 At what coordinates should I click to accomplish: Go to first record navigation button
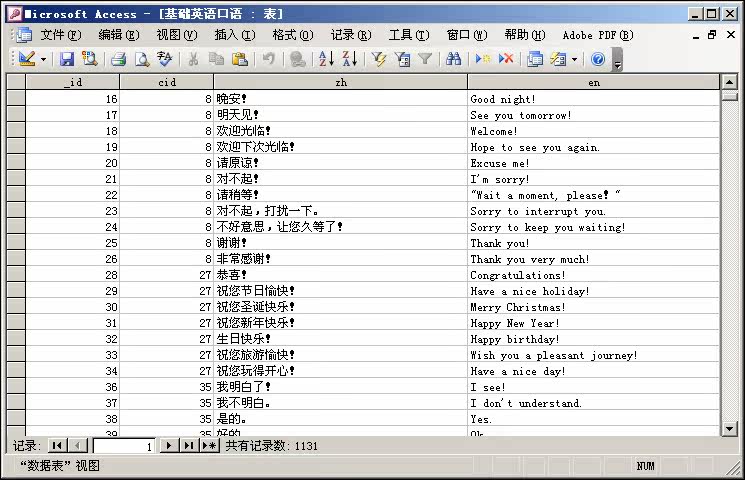pyautogui.click(x=57, y=445)
